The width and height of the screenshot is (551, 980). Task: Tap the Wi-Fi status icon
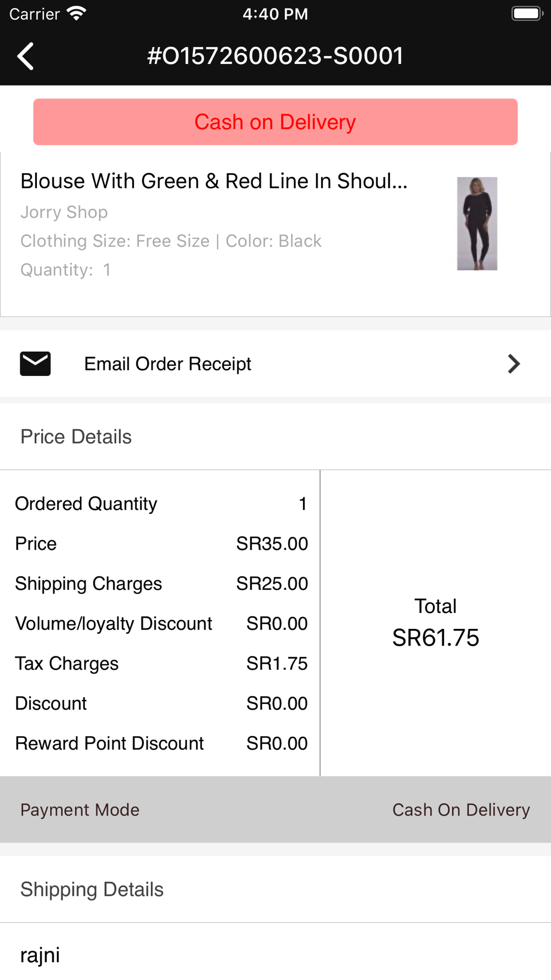[x=76, y=14]
